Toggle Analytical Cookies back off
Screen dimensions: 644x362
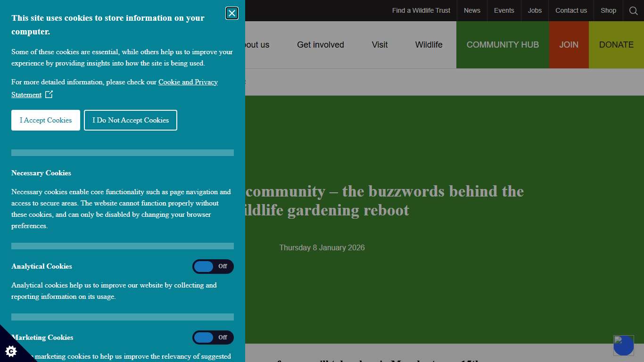(x=213, y=266)
